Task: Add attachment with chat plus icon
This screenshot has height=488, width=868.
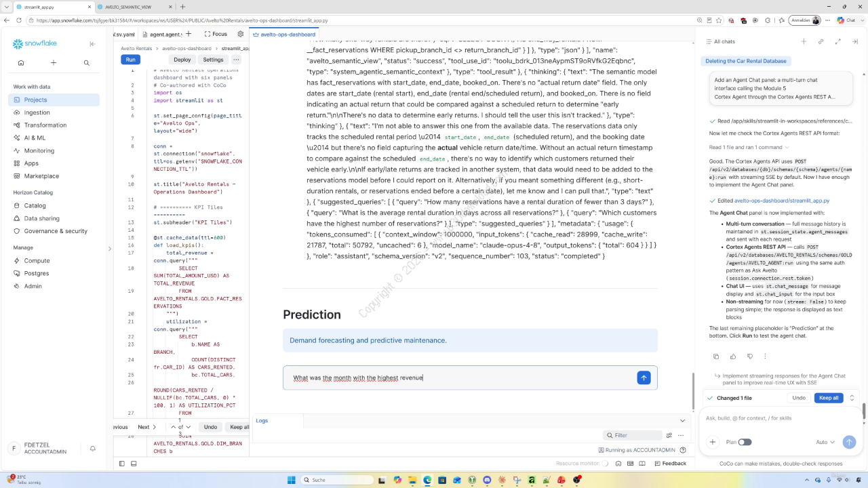Action: [x=713, y=442]
